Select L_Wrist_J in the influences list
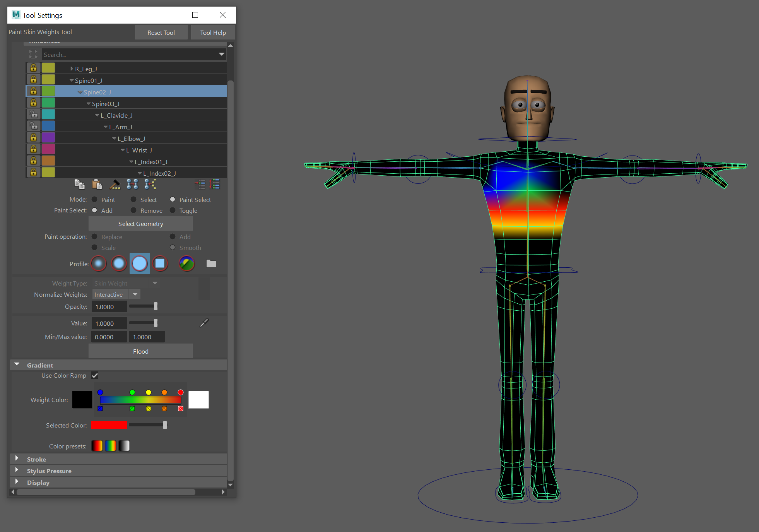Image resolution: width=759 pixels, height=532 pixels. click(139, 150)
